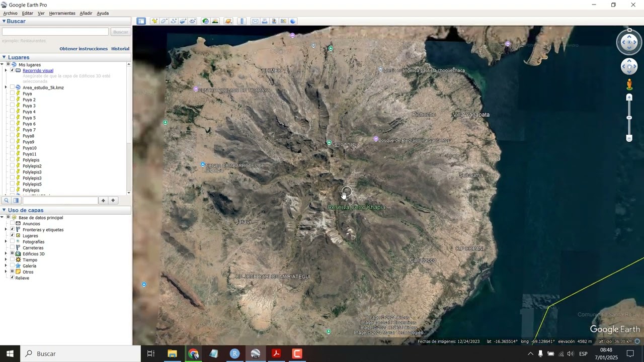Image resolution: width=644 pixels, height=362 pixels.
Task: Check the Puya10 checkbox
Action: (12, 148)
